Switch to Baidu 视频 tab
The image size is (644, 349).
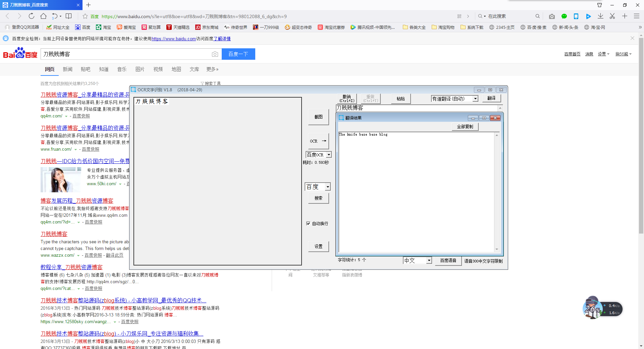pyautogui.click(x=158, y=69)
